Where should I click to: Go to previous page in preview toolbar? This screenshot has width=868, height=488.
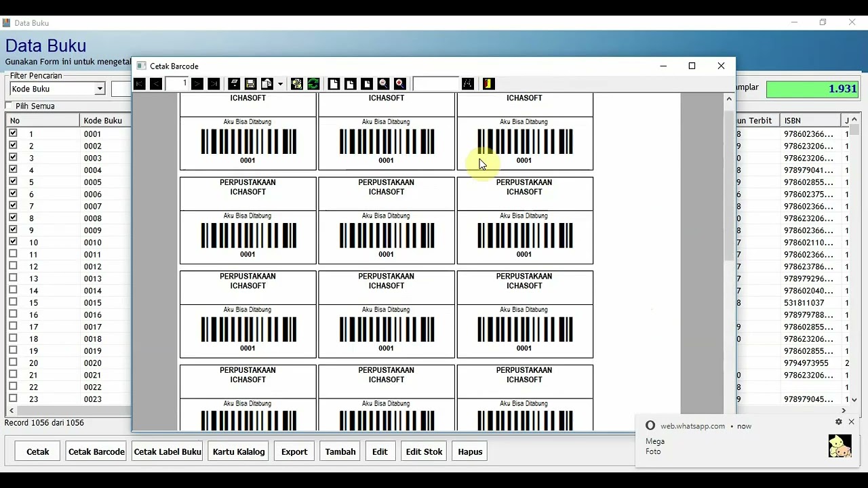coord(156,84)
